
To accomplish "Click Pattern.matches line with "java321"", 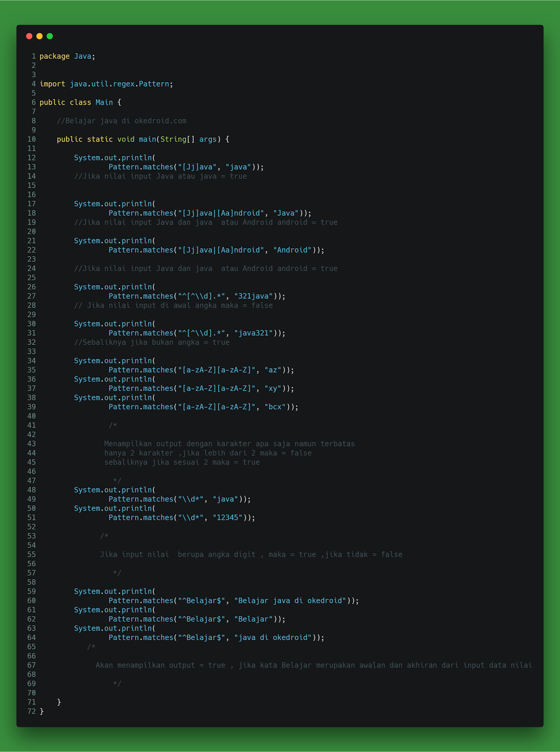I will point(197,333).
